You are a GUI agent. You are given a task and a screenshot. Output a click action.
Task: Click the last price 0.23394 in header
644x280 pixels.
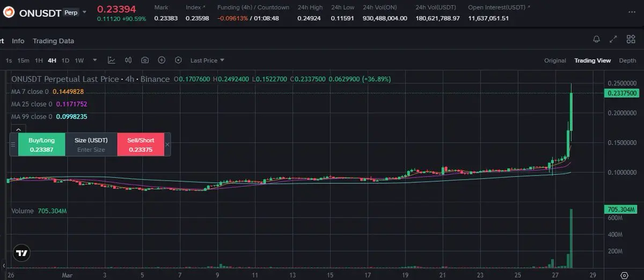tap(116, 9)
